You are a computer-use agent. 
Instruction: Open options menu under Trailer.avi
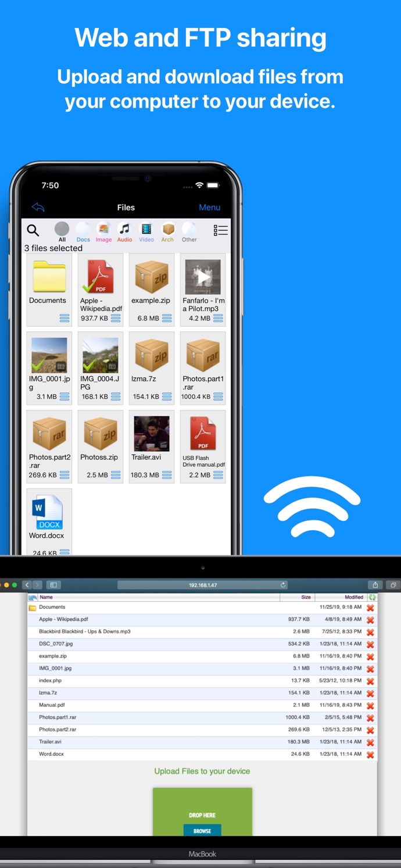pyautogui.click(x=167, y=476)
